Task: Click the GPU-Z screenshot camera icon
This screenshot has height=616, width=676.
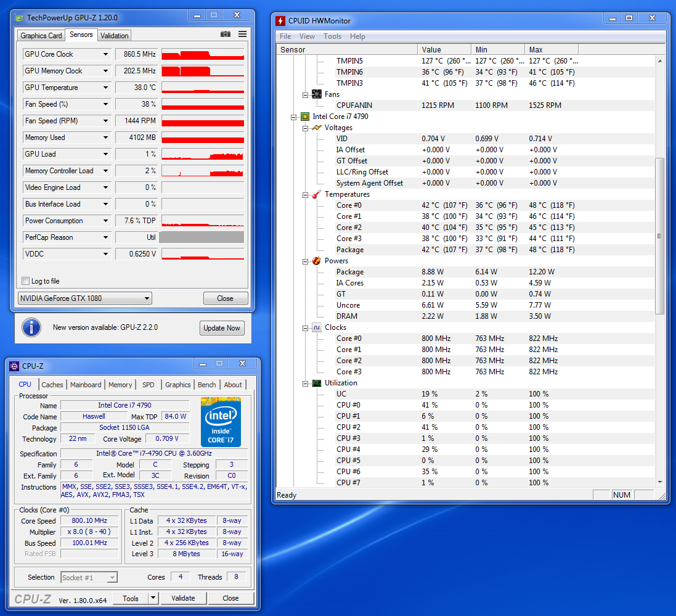Action: click(226, 34)
